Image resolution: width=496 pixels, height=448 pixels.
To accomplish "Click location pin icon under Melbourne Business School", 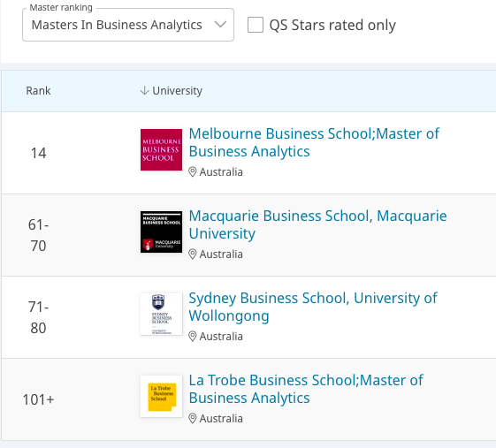I will pyautogui.click(x=193, y=172).
